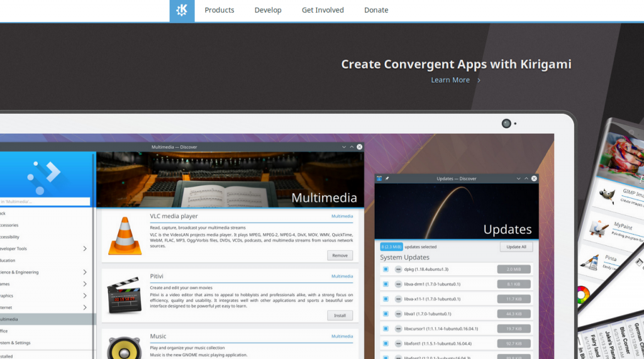644x359 pixels.
Task: Click the 92.7 KiB size button for libxfont1
Action: point(514,343)
